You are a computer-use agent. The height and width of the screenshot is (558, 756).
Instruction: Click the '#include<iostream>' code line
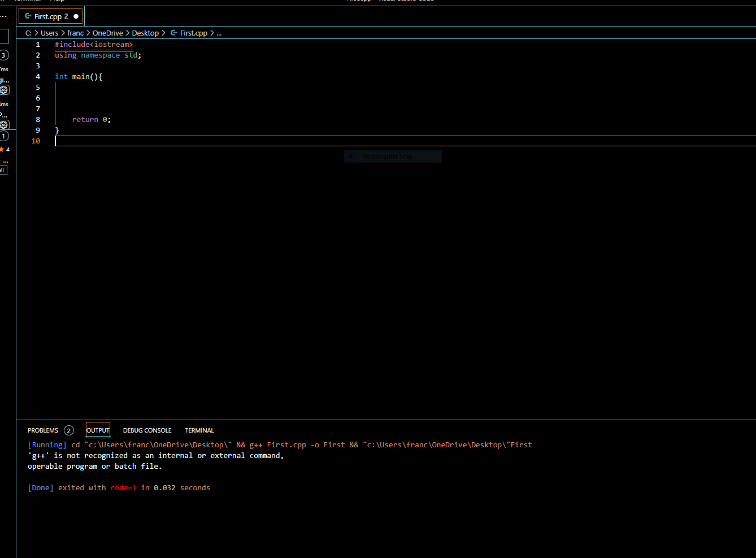(x=94, y=45)
